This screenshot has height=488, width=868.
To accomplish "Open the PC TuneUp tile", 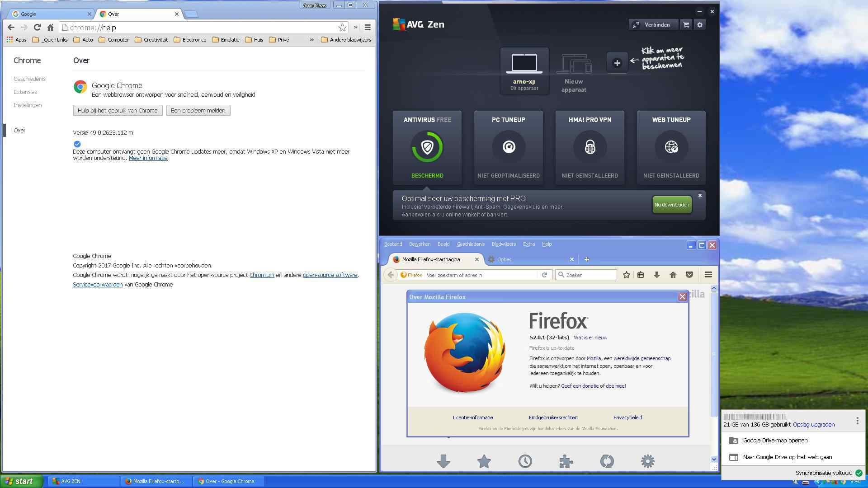I will point(509,147).
